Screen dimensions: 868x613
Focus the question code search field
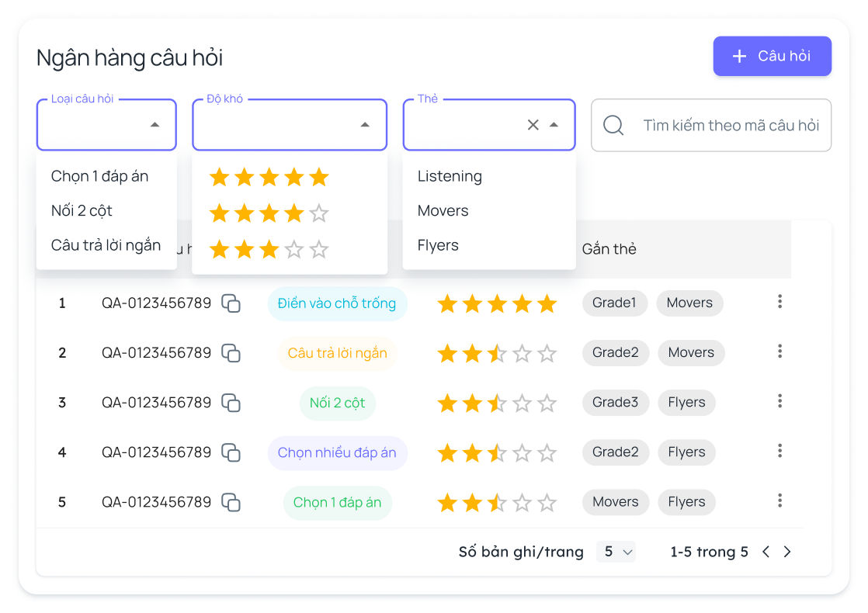click(x=730, y=125)
